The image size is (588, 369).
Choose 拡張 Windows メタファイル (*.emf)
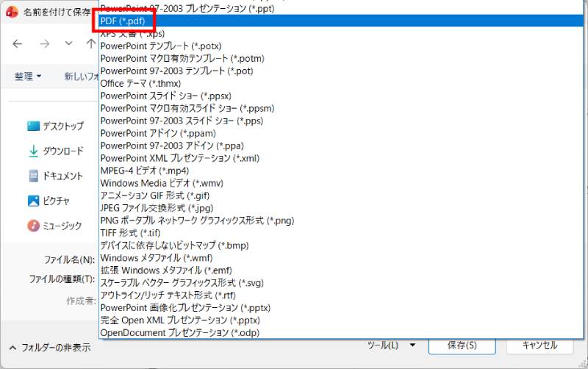[x=341, y=270]
